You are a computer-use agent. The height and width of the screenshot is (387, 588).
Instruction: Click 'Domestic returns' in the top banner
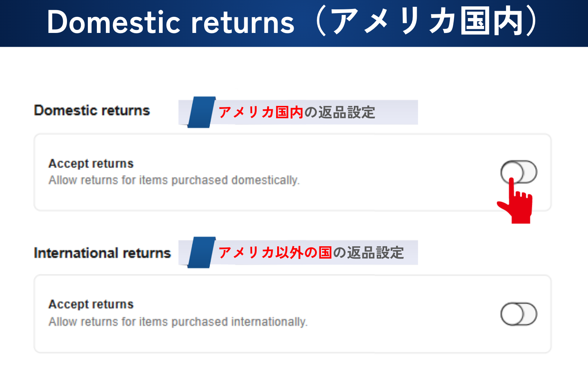(x=171, y=22)
